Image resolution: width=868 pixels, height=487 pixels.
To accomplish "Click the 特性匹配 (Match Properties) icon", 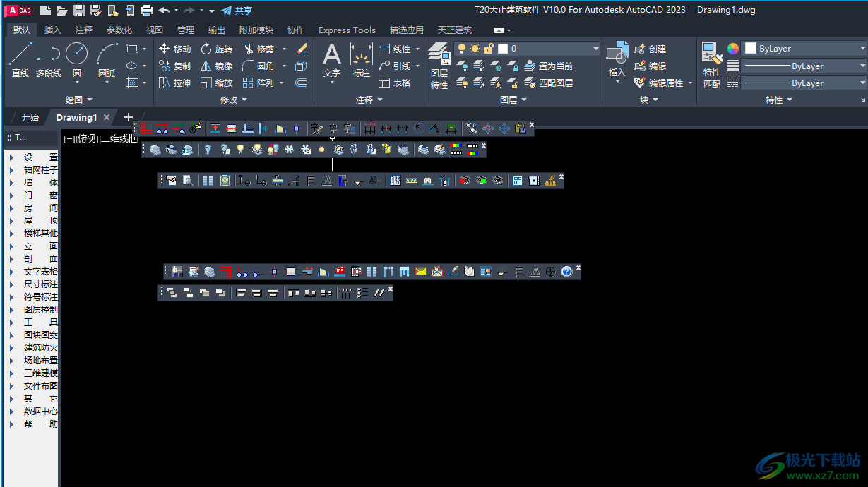I will tap(711, 64).
